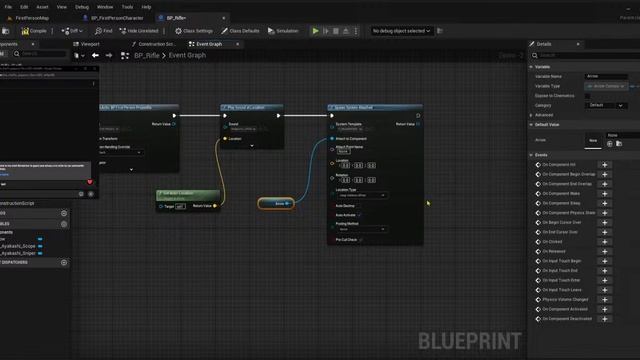Click Hide Unrelated in toolbar
640x360 pixels.
tap(139, 31)
